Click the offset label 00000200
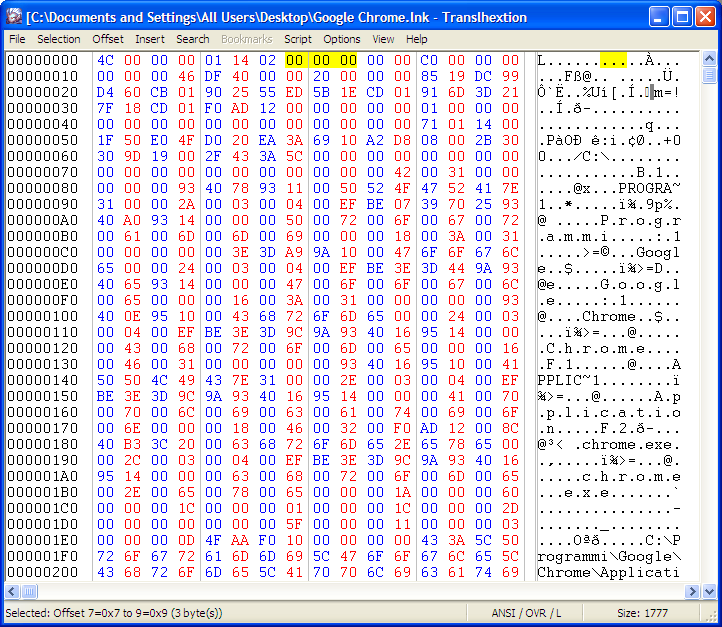The image size is (722, 627). (42, 572)
